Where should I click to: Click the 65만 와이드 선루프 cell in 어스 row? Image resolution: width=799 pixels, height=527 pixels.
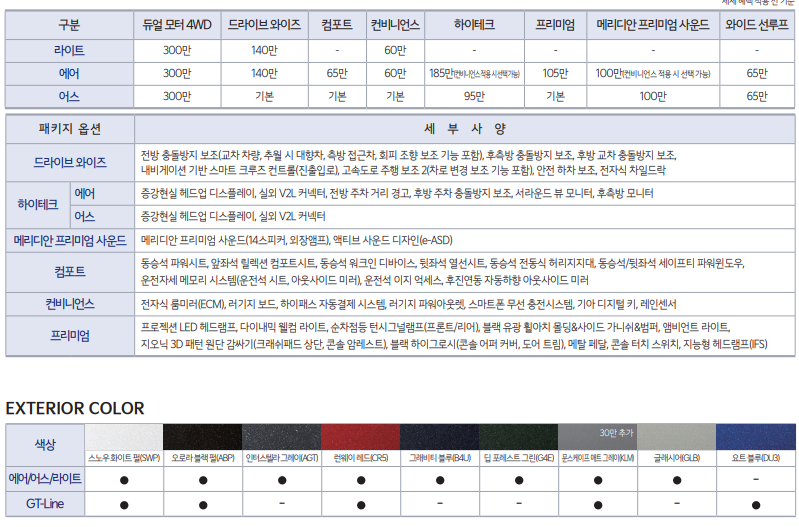pyautogui.click(x=757, y=96)
